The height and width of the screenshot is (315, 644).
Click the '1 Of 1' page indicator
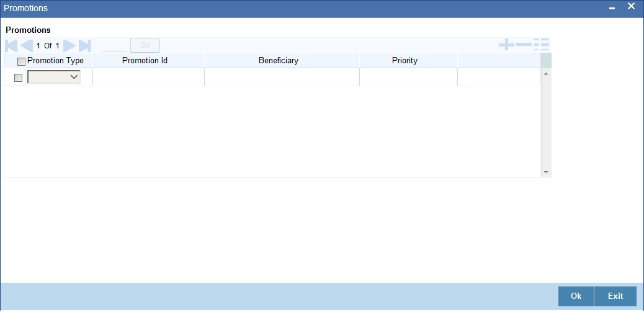(x=48, y=46)
